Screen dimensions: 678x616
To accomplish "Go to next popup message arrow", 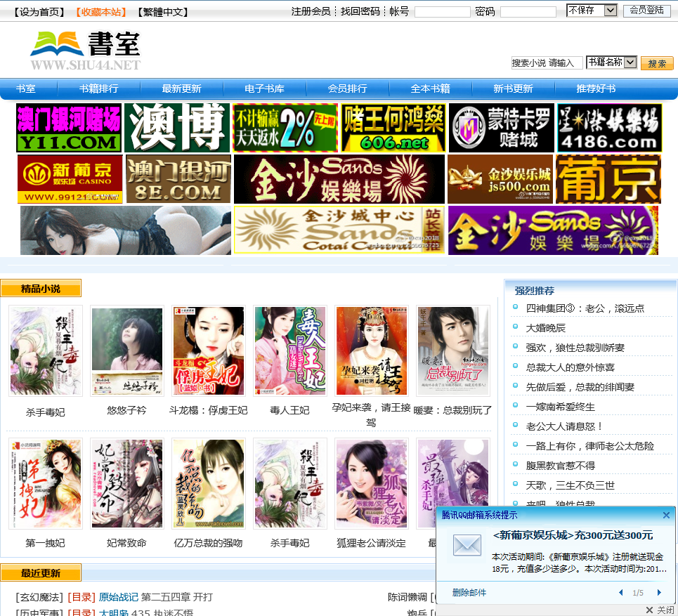I will 659,593.
